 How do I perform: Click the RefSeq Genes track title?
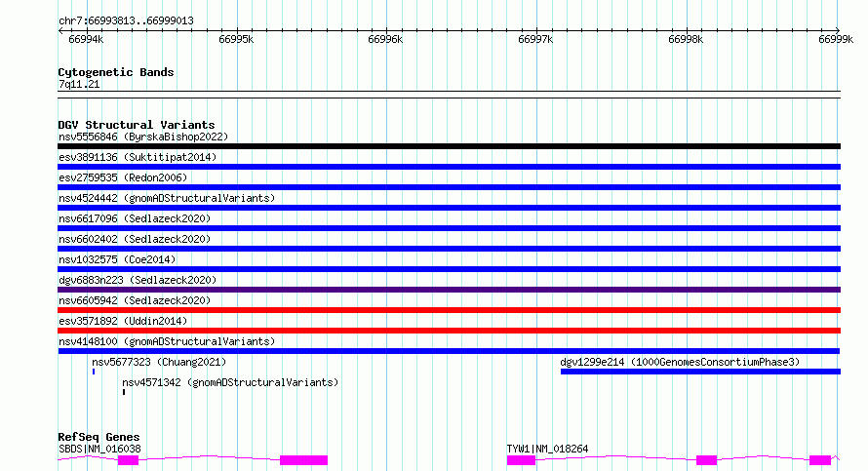coord(99,437)
